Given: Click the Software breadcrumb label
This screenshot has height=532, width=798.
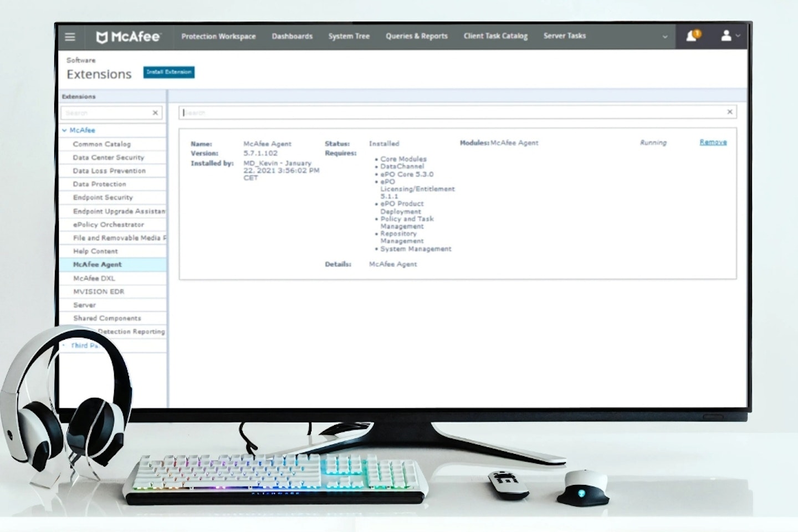Looking at the screenshot, I should pyautogui.click(x=81, y=60).
